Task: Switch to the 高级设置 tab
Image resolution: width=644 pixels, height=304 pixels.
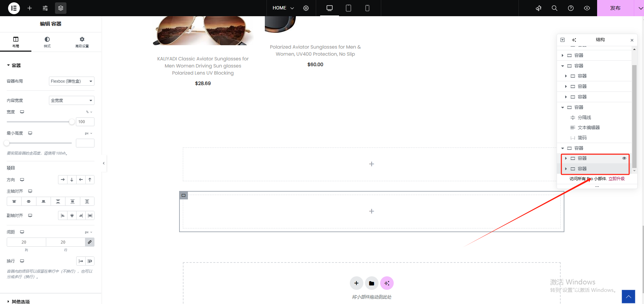Action: tap(82, 42)
